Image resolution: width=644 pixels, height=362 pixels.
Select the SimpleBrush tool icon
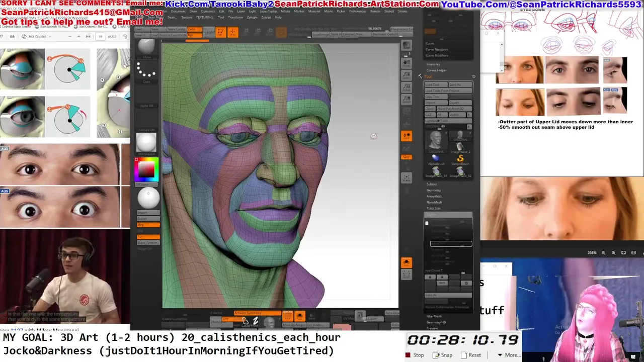[460, 159]
